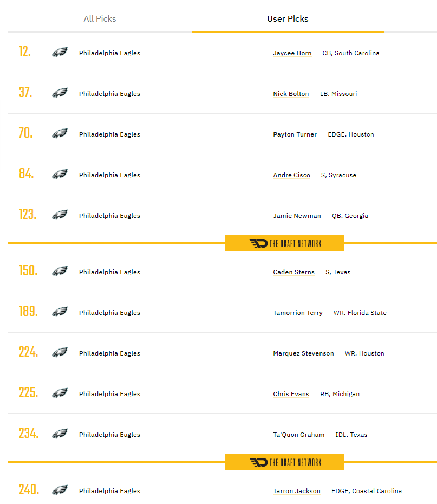This screenshot has width=437, height=504.
Task: Click Eagles logo beside pick 150
Action: click(60, 271)
